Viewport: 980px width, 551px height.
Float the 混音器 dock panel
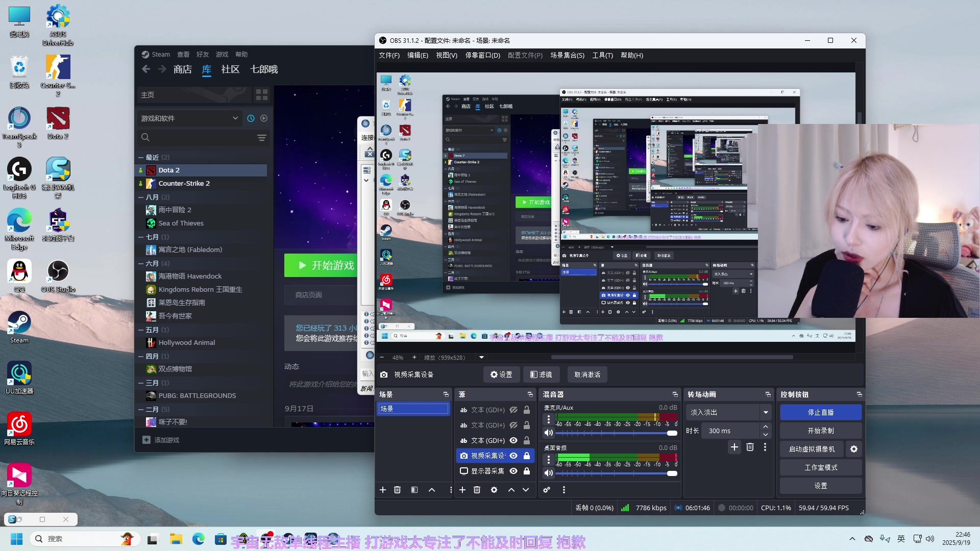click(675, 394)
